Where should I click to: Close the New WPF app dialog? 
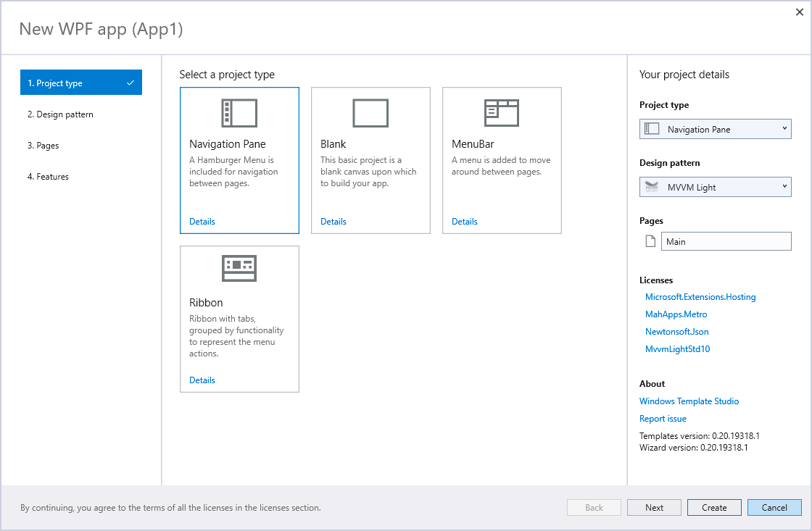[x=799, y=12]
